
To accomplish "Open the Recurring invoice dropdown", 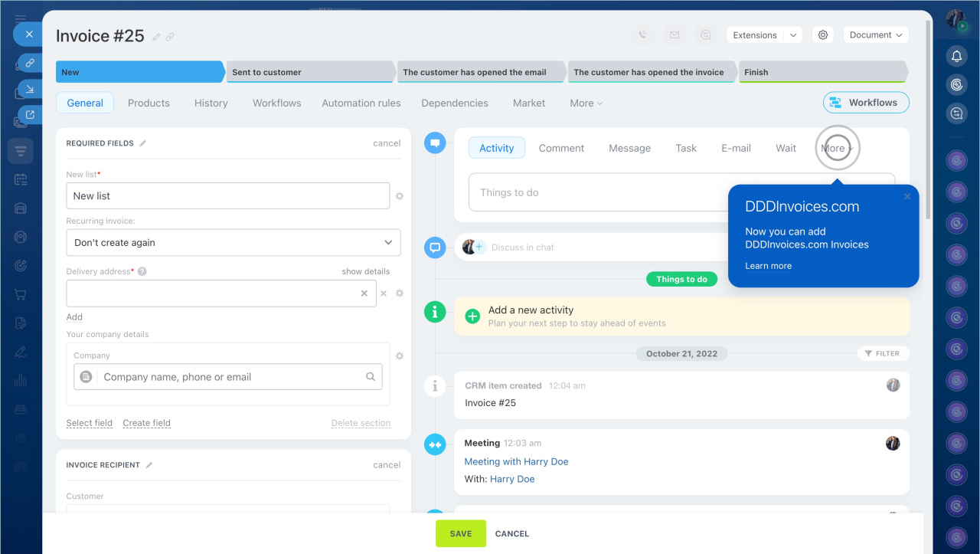I will coord(233,243).
